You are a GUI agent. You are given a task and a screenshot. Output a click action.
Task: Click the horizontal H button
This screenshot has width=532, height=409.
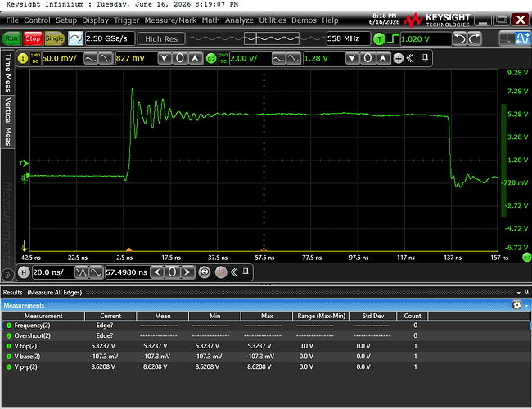[24, 272]
